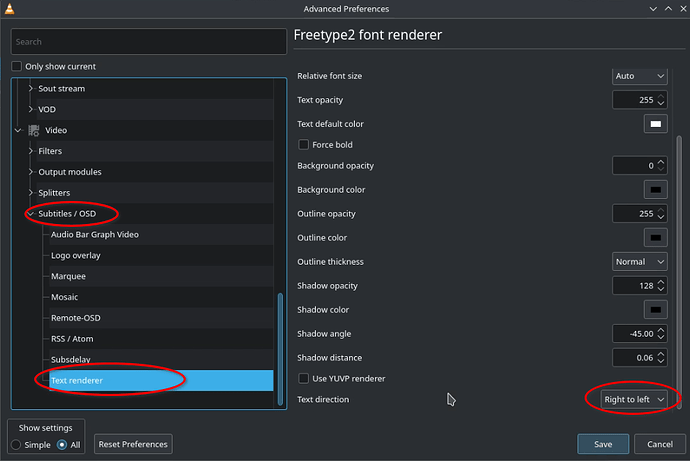Select Subsdelay in the tree

coord(70,360)
